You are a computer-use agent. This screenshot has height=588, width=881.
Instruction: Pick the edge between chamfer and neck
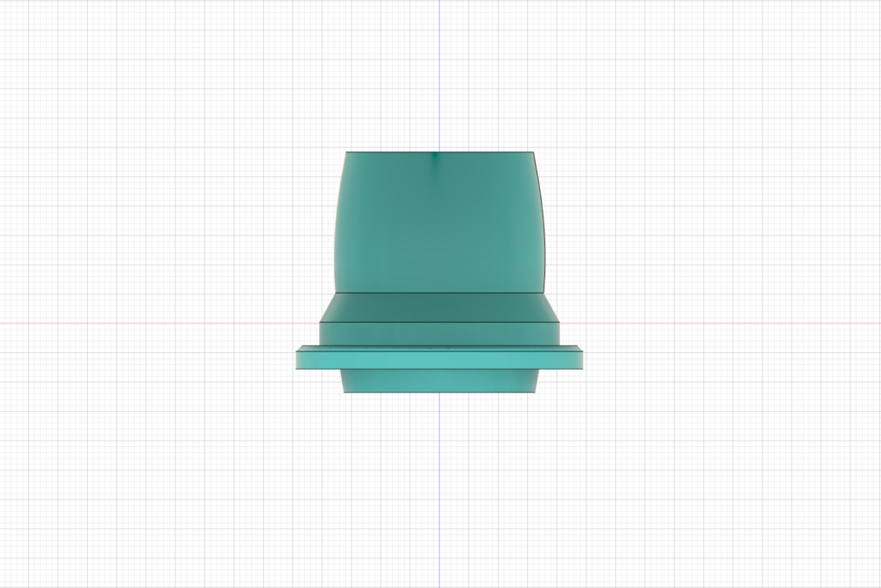pyautogui.click(x=439, y=322)
